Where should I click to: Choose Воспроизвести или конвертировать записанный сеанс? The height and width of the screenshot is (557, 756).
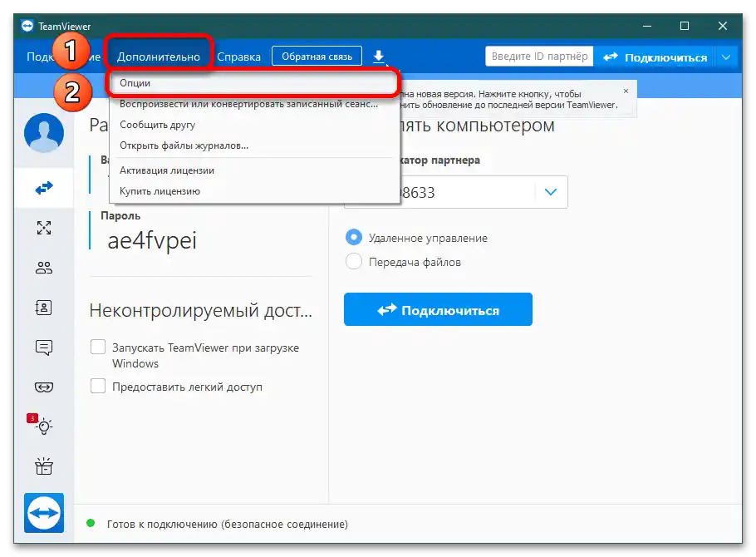coord(254,104)
